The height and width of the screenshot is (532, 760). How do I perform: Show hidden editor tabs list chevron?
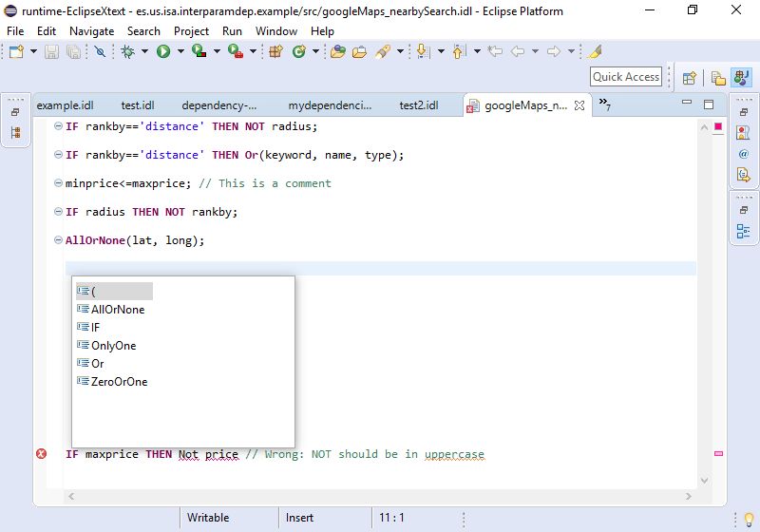click(x=604, y=104)
